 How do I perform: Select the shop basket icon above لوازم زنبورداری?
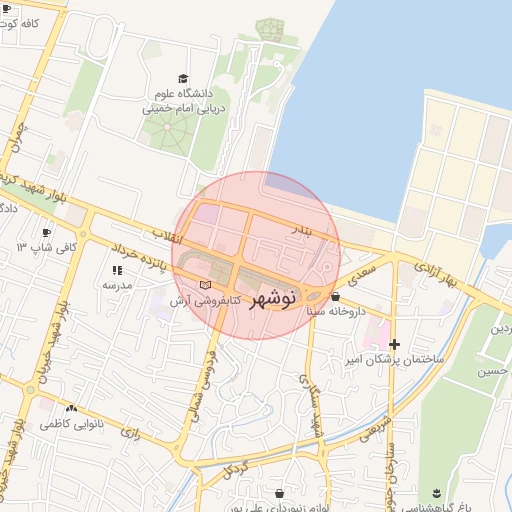pyautogui.click(x=280, y=493)
